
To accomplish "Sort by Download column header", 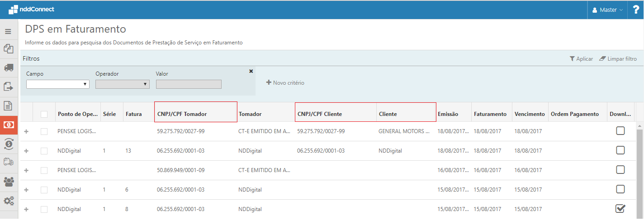I will click(x=619, y=114).
